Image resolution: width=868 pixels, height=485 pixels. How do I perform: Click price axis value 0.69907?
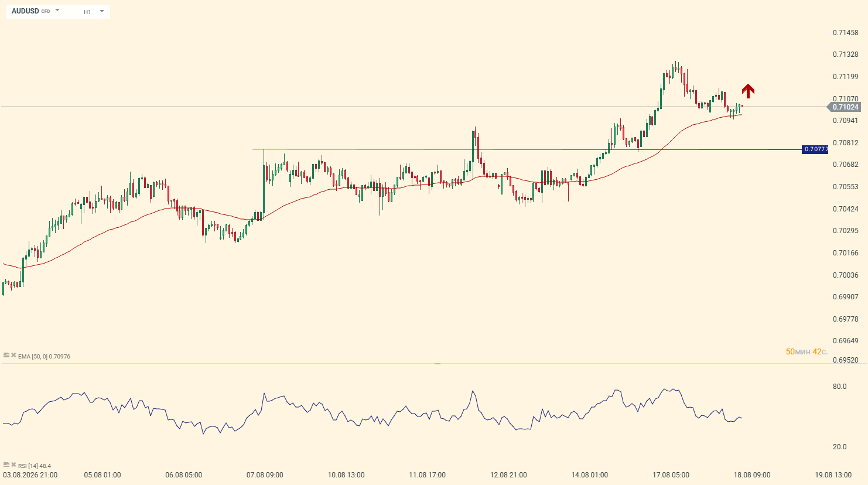(x=846, y=297)
